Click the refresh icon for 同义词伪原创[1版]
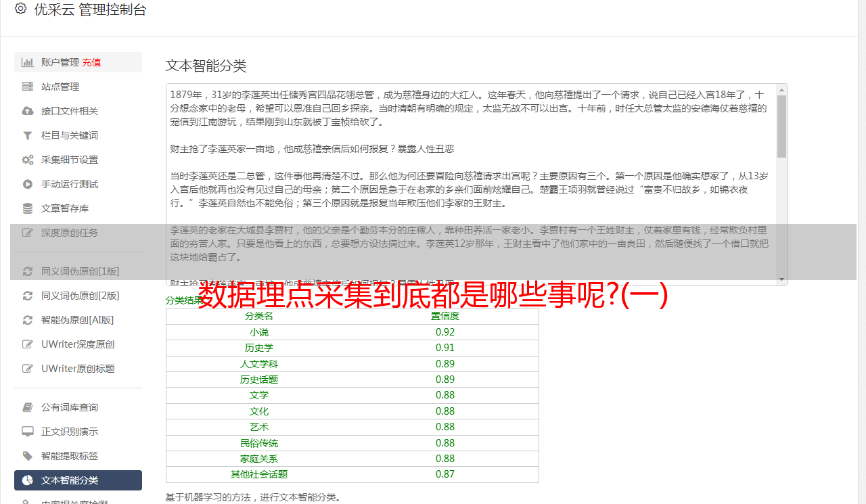 28,271
